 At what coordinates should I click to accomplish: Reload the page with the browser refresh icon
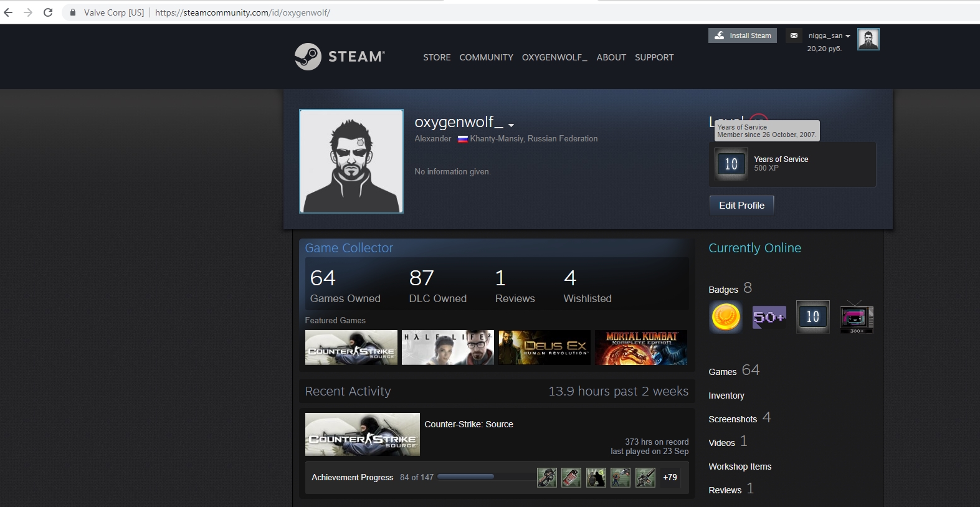(x=48, y=12)
